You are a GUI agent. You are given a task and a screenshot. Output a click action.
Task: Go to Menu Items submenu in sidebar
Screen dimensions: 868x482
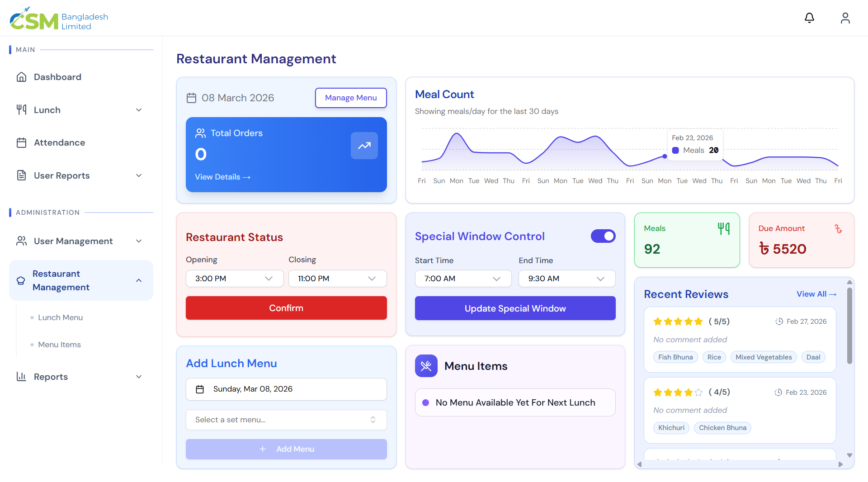59,345
